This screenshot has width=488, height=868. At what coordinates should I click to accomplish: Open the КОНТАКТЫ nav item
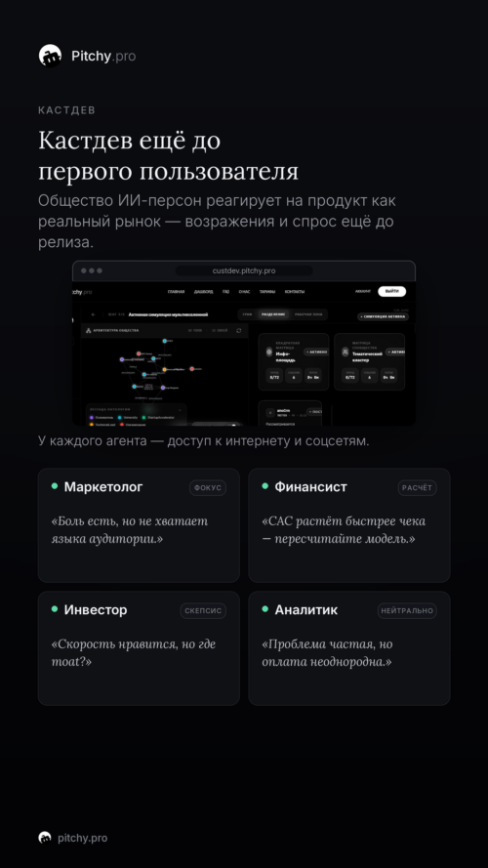[295, 292]
